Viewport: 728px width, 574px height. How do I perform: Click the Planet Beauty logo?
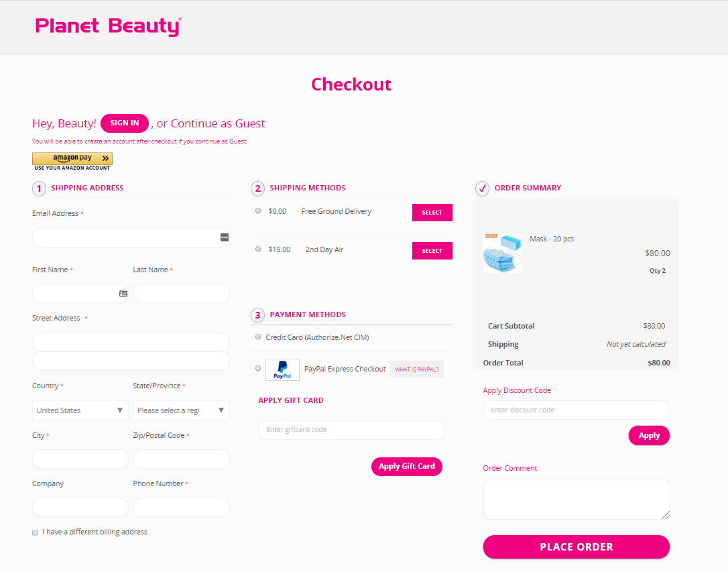coord(108,26)
